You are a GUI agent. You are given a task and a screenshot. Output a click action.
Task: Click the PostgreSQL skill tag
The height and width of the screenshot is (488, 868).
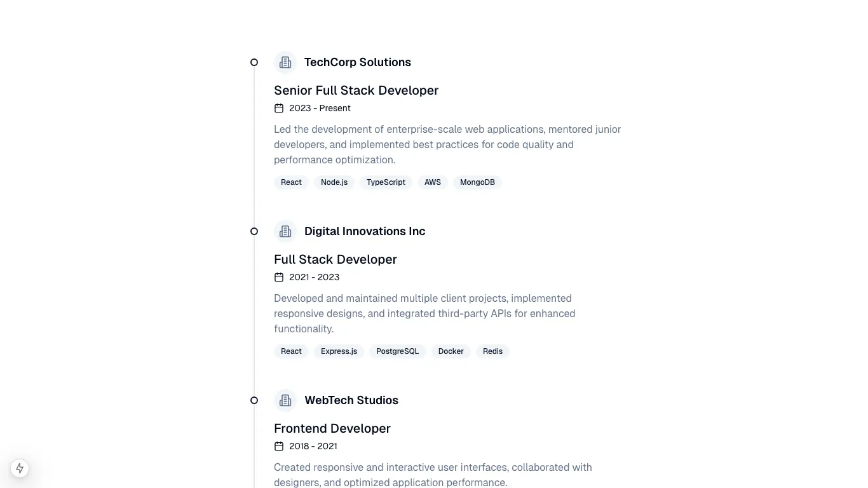coord(397,351)
